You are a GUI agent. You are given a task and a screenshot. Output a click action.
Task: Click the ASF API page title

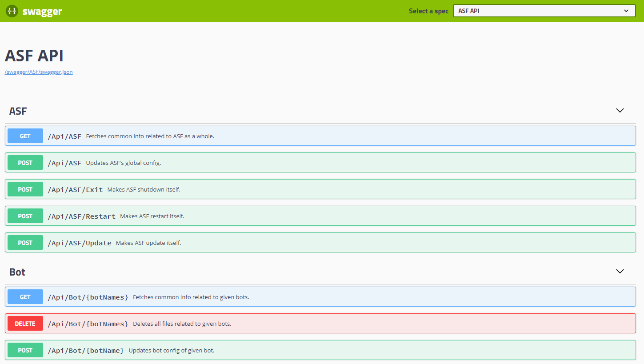click(34, 56)
